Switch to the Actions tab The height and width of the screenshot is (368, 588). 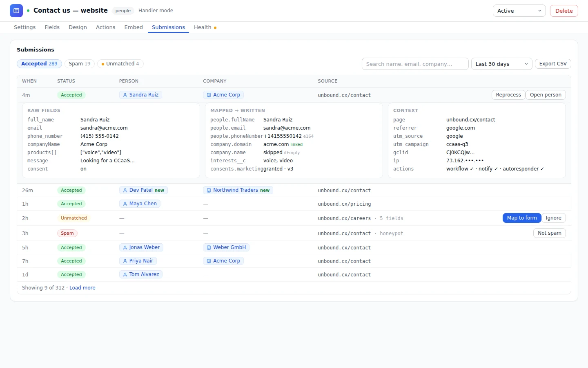coord(105,27)
